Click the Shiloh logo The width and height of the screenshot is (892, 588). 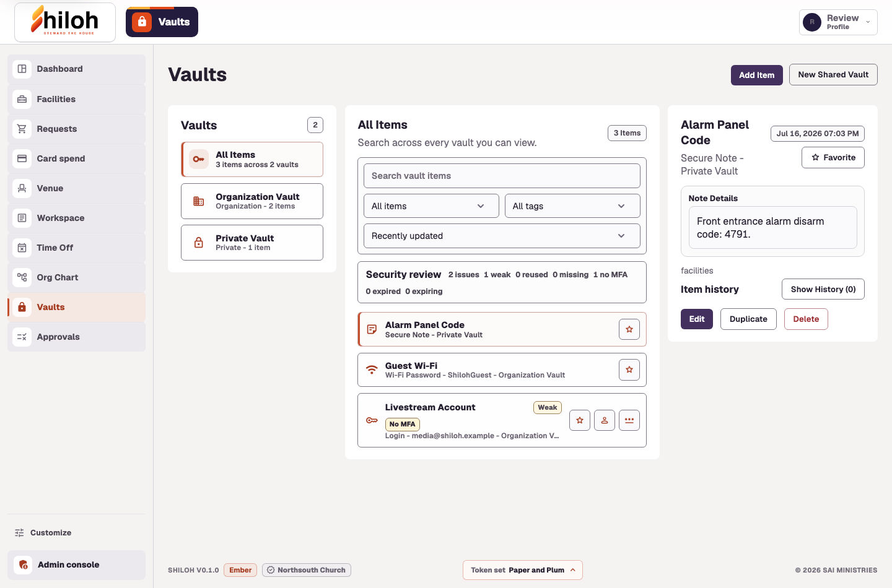click(x=65, y=22)
